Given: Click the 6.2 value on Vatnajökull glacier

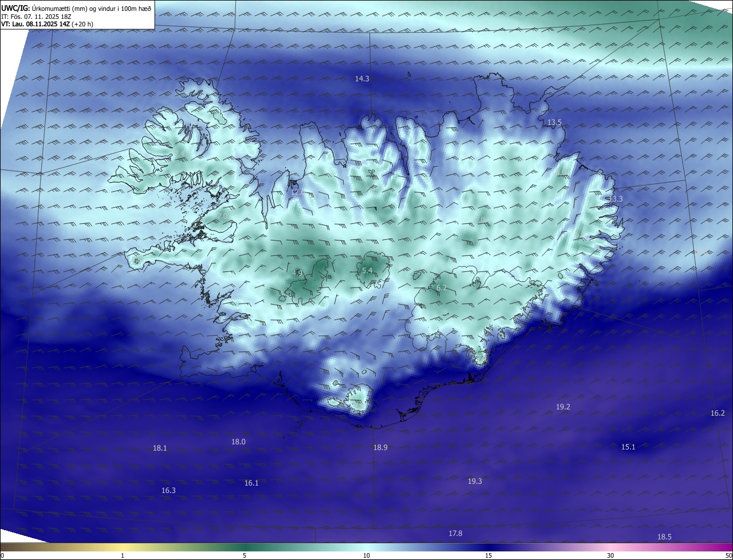Looking at the screenshot, I should (x=442, y=288).
